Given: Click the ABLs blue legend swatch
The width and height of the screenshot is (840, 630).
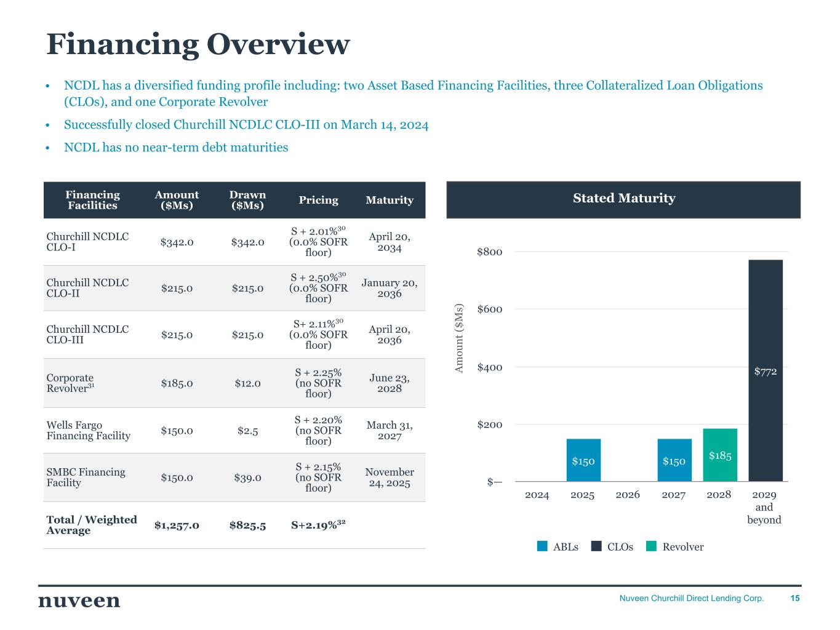Looking at the screenshot, I should (542, 546).
